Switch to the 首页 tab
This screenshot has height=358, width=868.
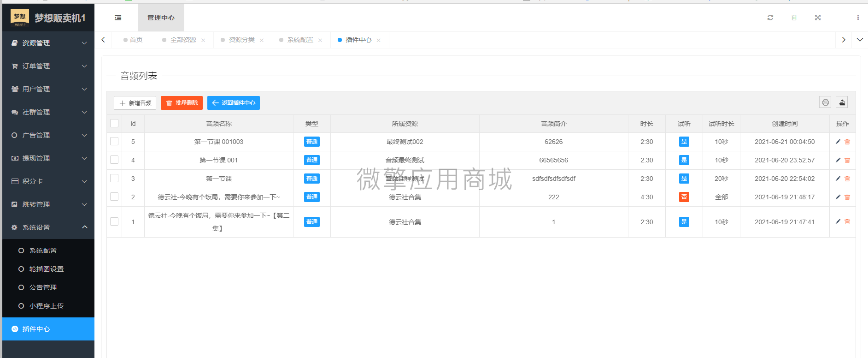(x=133, y=40)
